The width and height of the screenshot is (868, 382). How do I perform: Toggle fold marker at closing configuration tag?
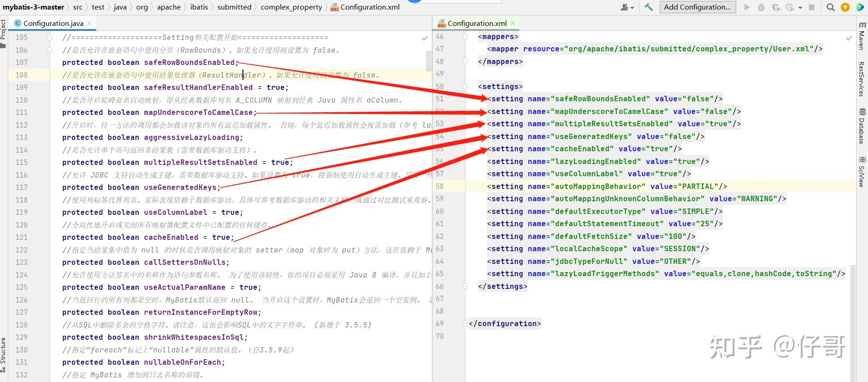coord(466,323)
